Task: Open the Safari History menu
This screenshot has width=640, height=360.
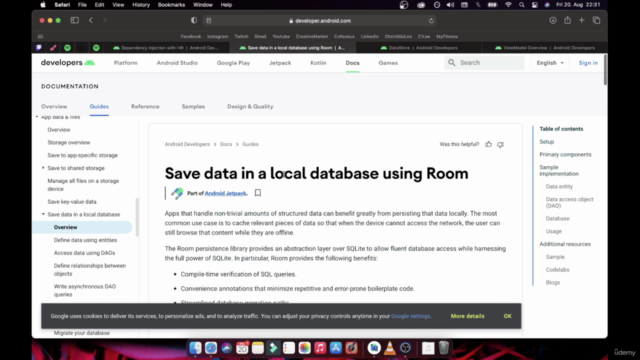Action: (x=141, y=5)
